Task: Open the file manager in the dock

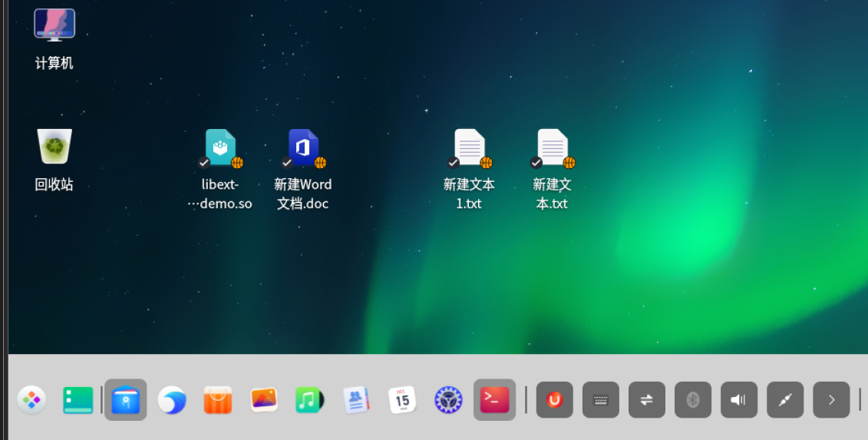Action: click(x=125, y=400)
